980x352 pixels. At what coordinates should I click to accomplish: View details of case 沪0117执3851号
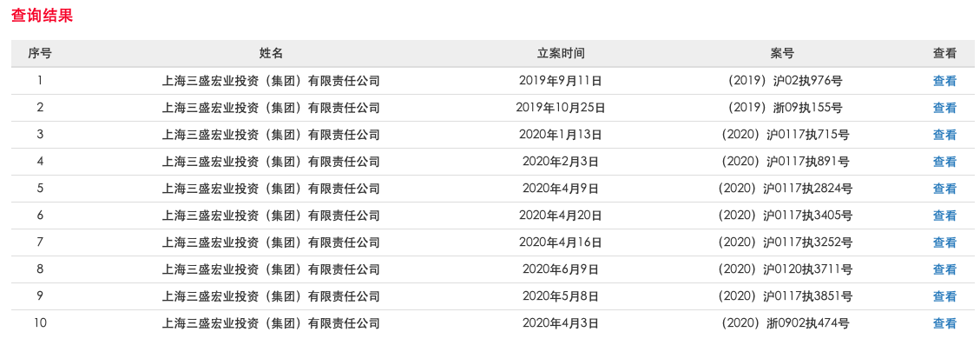(944, 296)
